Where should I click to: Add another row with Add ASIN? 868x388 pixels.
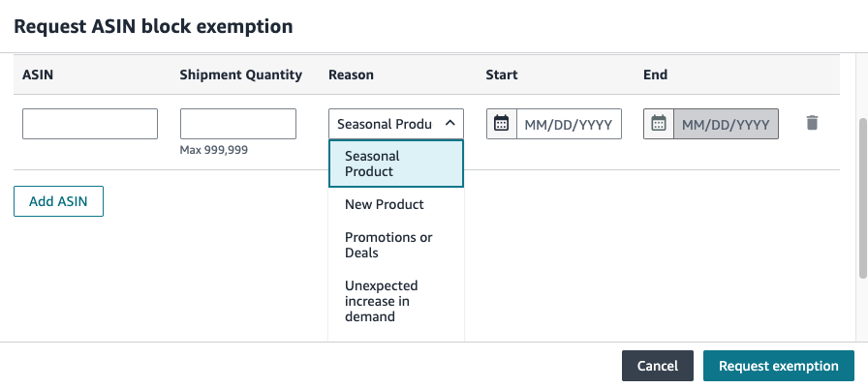59,201
